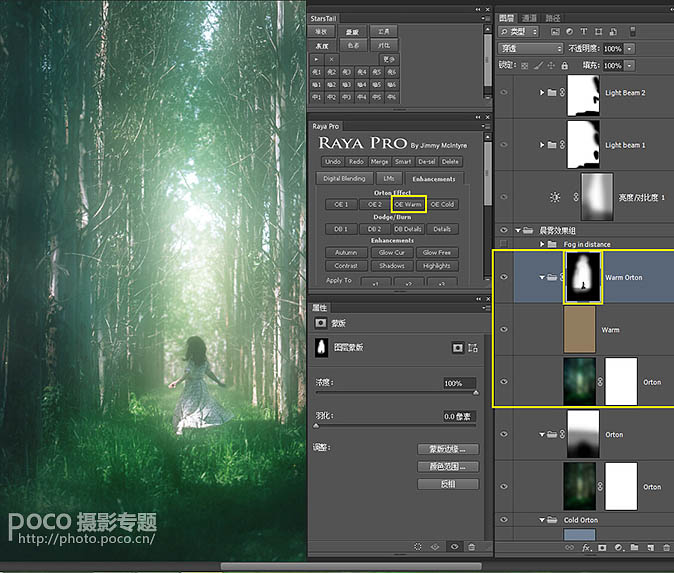The width and height of the screenshot is (674, 573).
Task: Collapse the Warm Orton group
Action: [x=542, y=277]
